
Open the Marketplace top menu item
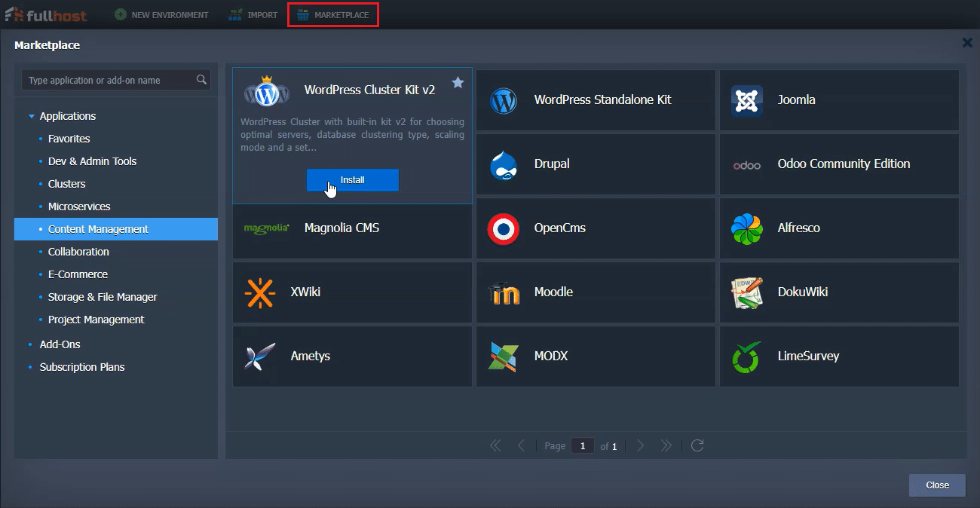[x=333, y=15]
